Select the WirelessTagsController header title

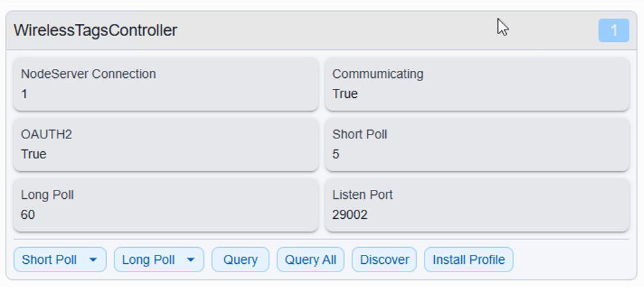click(95, 30)
